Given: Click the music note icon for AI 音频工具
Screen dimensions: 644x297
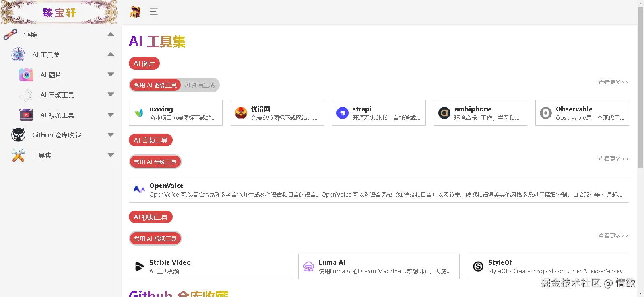Looking at the screenshot, I should [27, 95].
